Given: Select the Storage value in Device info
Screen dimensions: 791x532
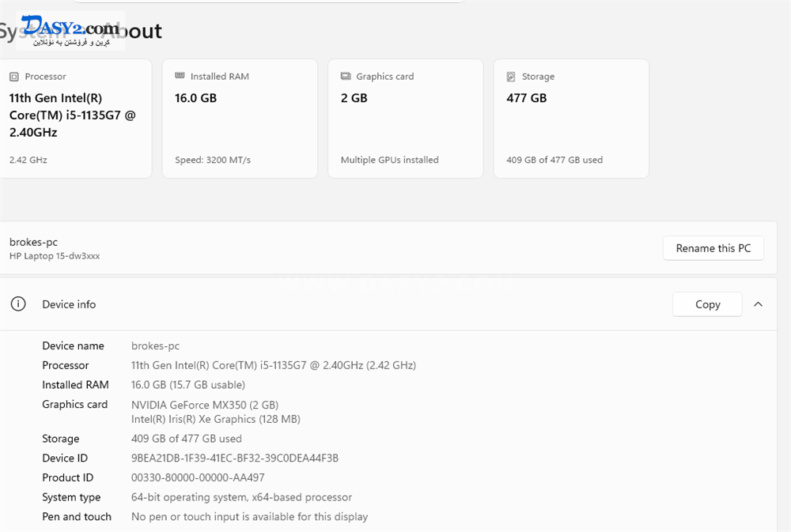Looking at the screenshot, I should pyautogui.click(x=187, y=439).
